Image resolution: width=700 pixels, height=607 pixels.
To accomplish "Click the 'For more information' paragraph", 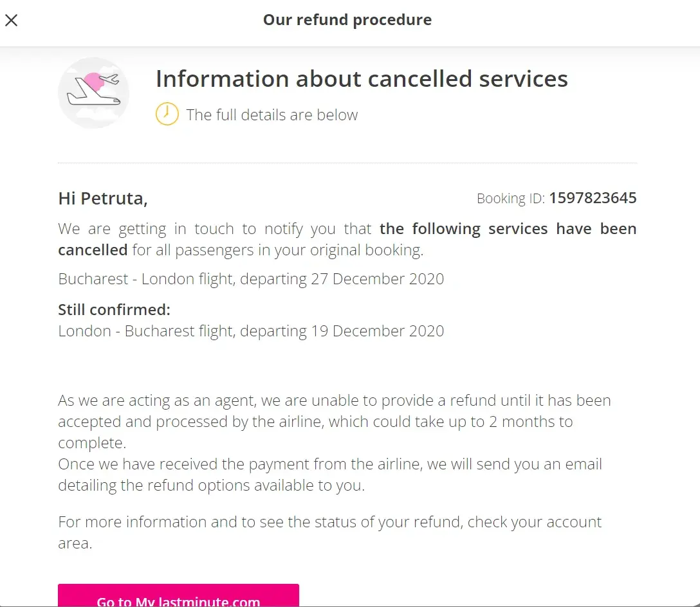I will click(329, 521).
